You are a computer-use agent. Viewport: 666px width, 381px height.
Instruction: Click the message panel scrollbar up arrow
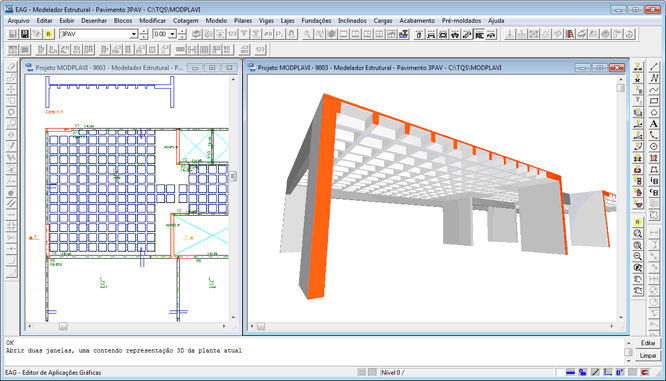click(629, 342)
